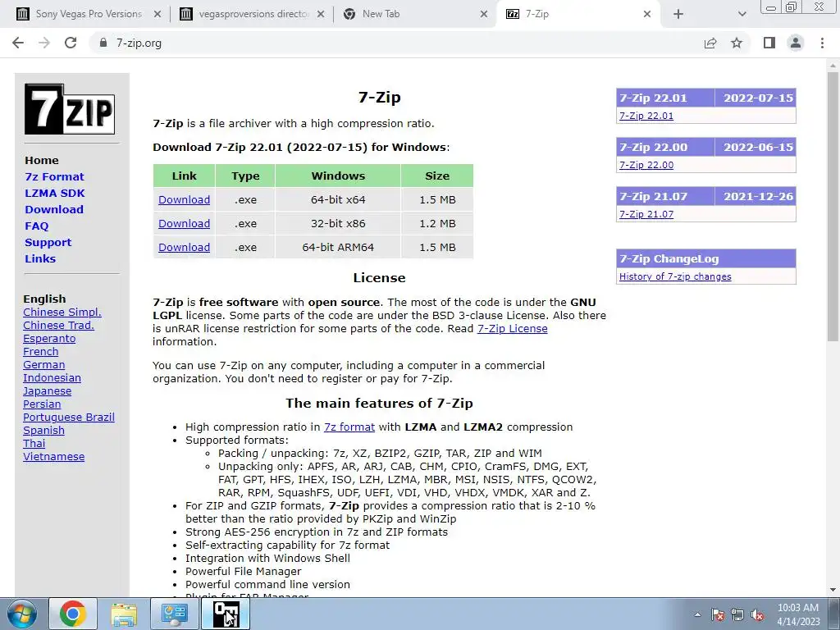This screenshot has width=840, height=630.
Task: Switch language to Esperanto
Action: (x=49, y=339)
